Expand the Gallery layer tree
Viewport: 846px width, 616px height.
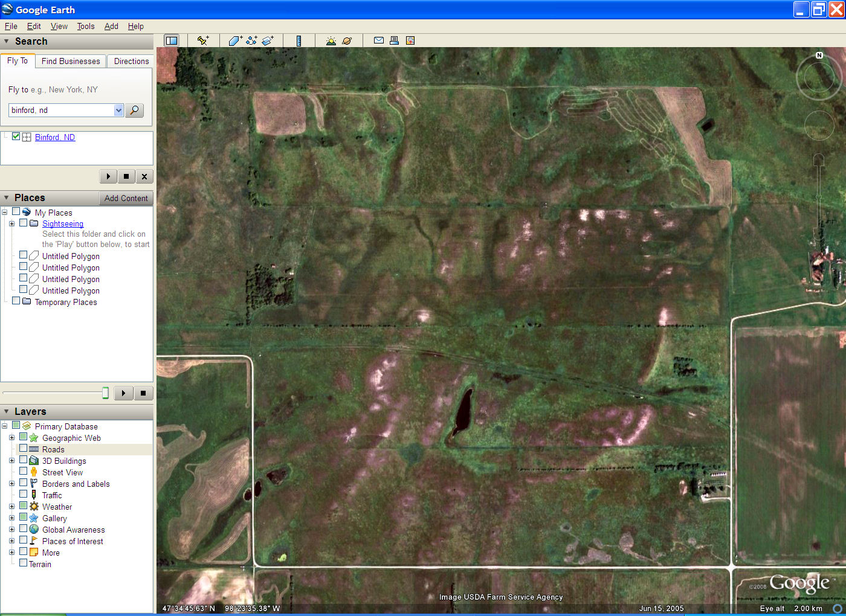coord(11,518)
